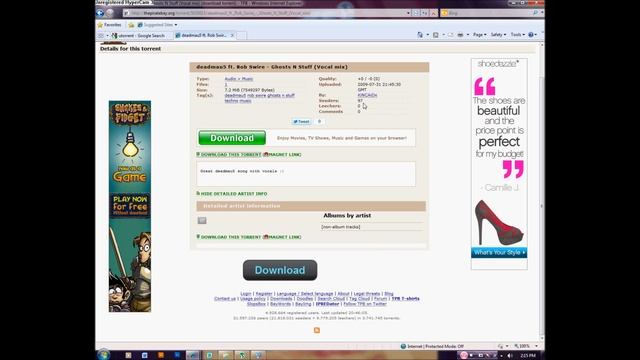
Task: Click the browser Forward arrow button
Action: pos(109,13)
